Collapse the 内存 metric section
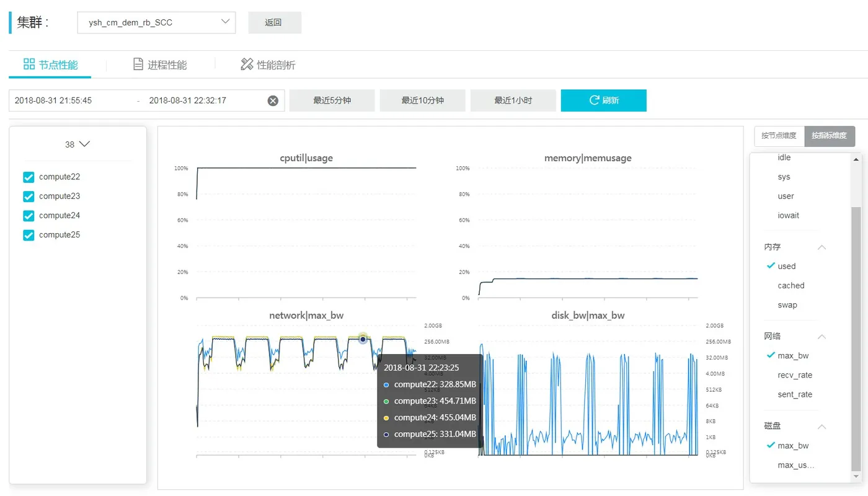The image size is (868, 496). pos(821,247)
